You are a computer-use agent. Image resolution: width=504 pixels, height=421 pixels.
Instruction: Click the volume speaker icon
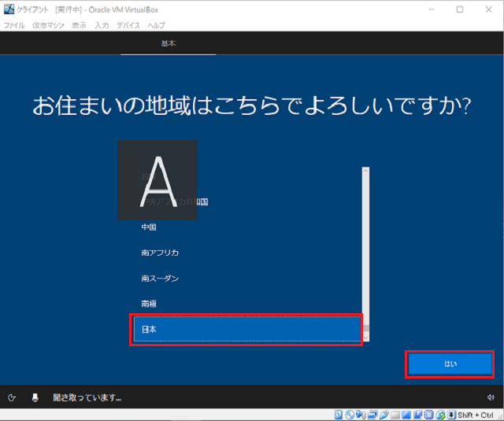coord(490,397)
